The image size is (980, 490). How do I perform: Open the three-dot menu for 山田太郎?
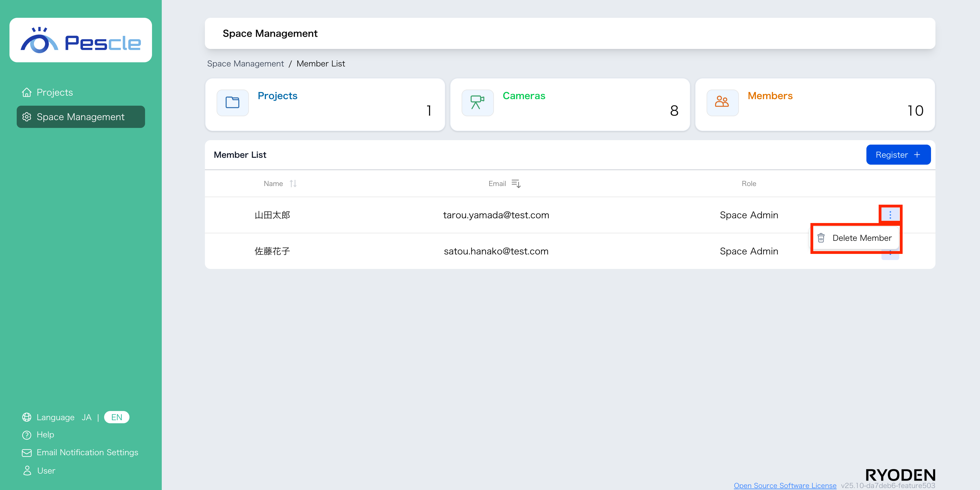click(890, 215)
